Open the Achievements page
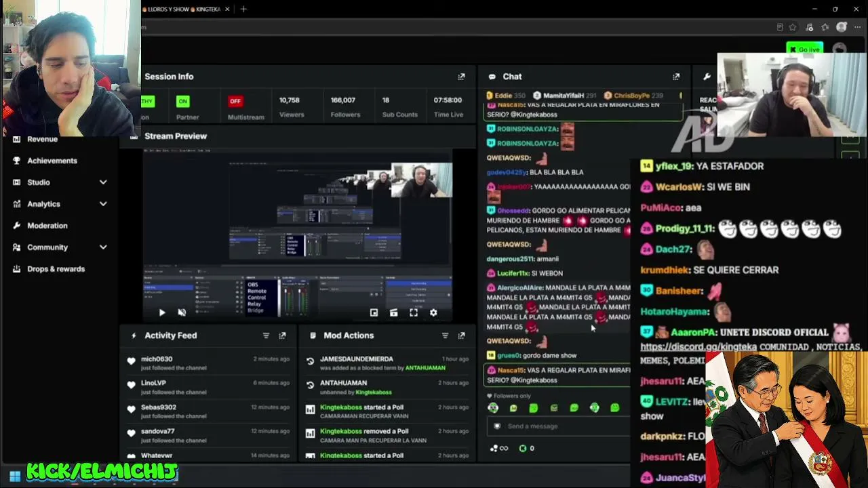 (x=52, y=161)
